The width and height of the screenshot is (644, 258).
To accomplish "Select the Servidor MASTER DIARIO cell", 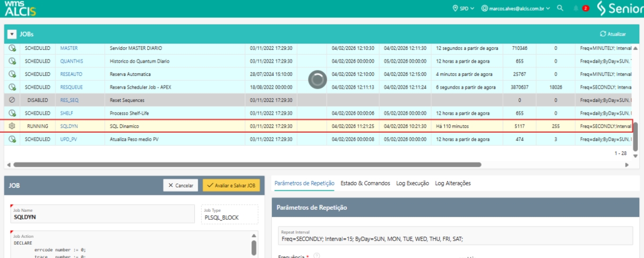I will [x=175, y=48].
